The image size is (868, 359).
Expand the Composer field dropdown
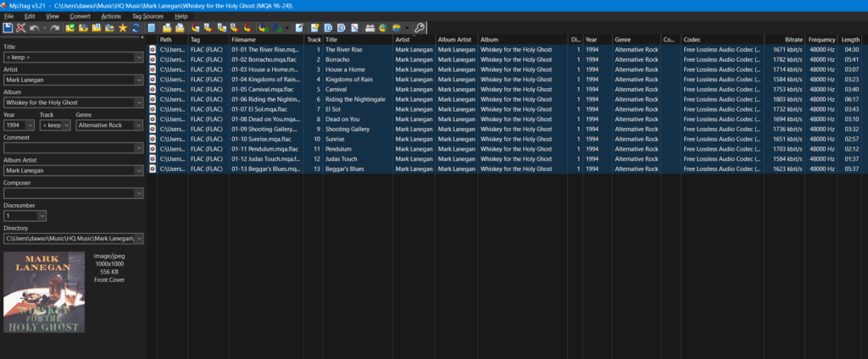point(139,193)
